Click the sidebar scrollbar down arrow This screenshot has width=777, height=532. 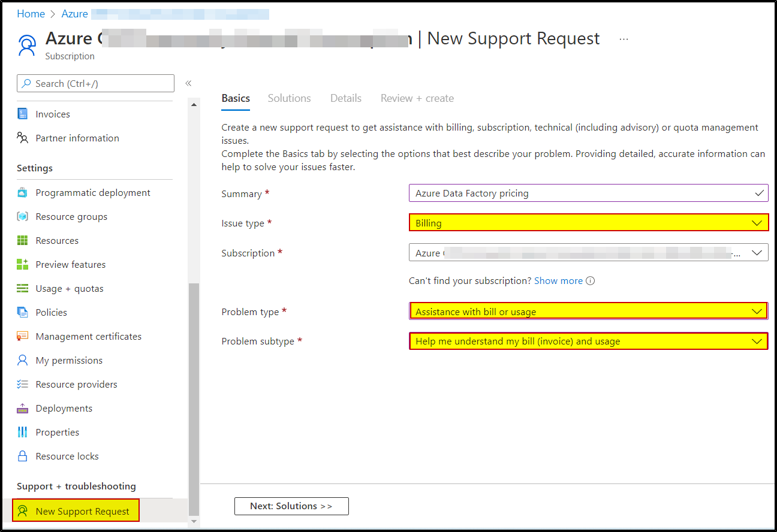click(194, 522)
